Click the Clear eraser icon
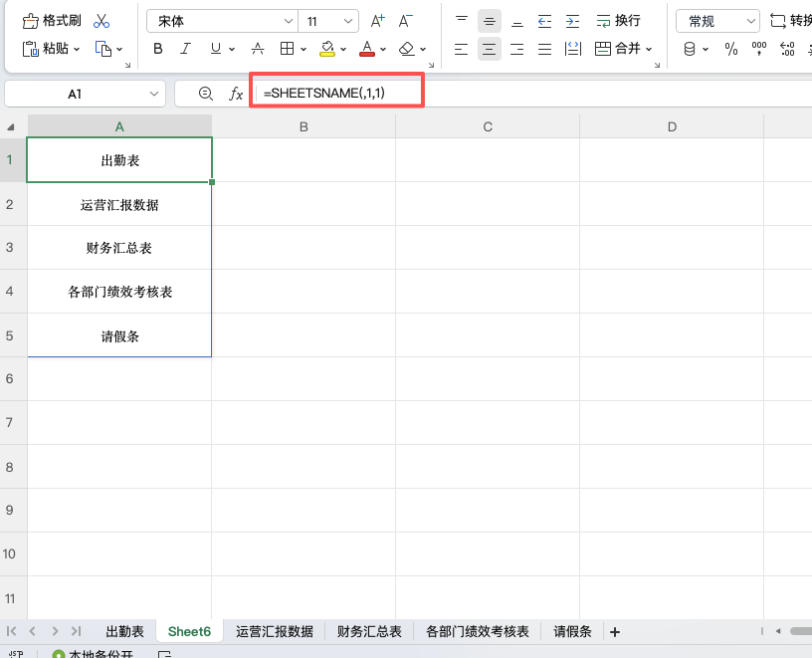812x658 pixels. coord(407,49)
